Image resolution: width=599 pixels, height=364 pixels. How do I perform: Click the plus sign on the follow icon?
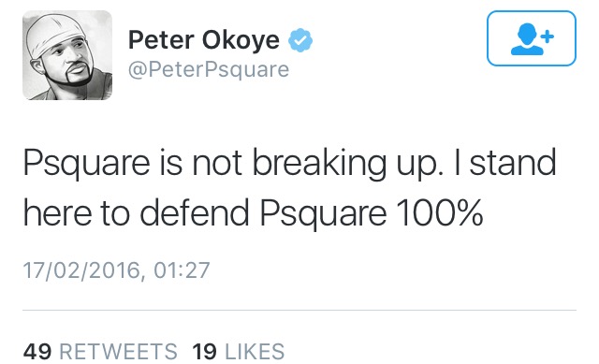pyautogui.click(x=548, y=36)
